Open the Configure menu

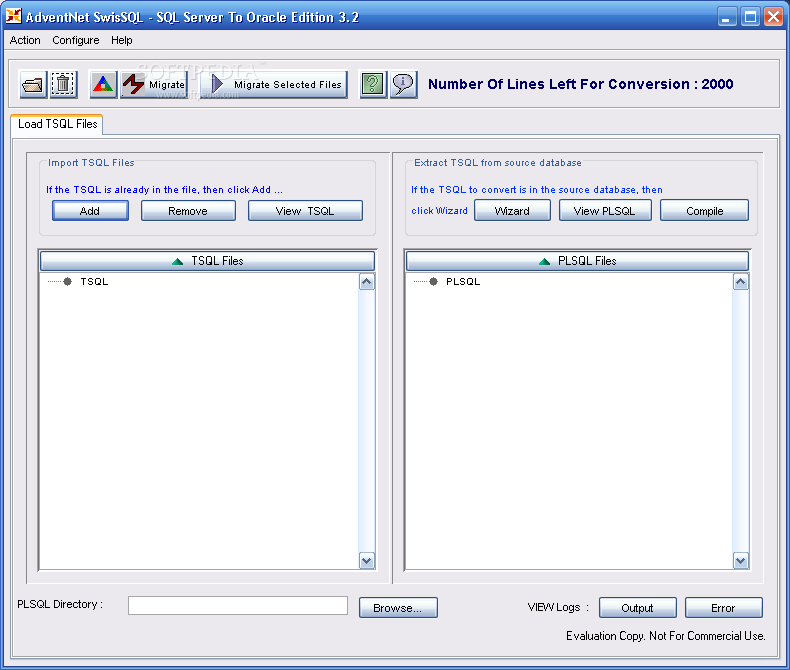76,40
